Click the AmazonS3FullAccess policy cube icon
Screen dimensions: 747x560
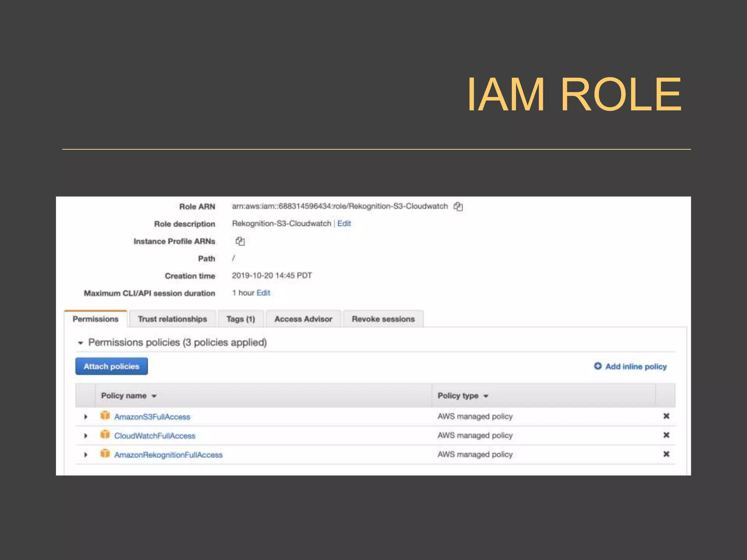tap(105, 416)
